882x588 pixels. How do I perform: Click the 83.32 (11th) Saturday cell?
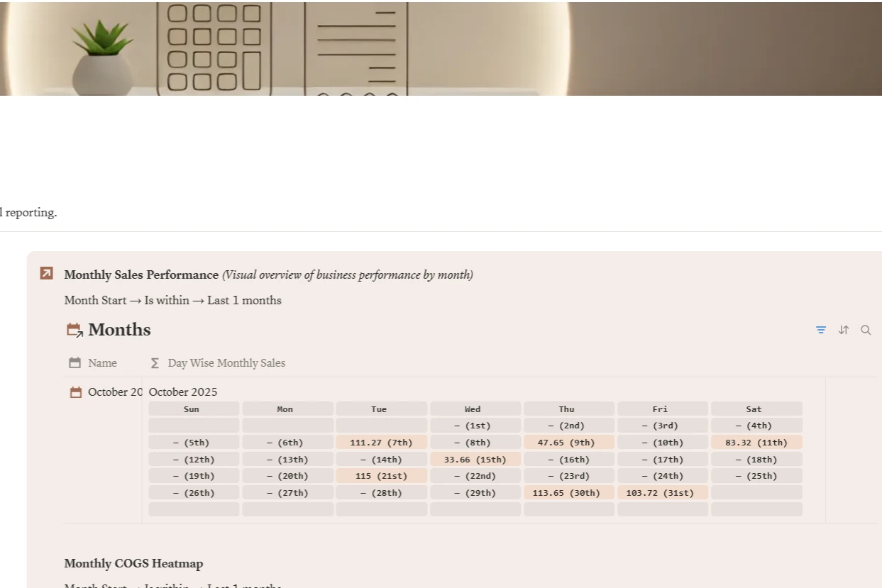(756, 443)
